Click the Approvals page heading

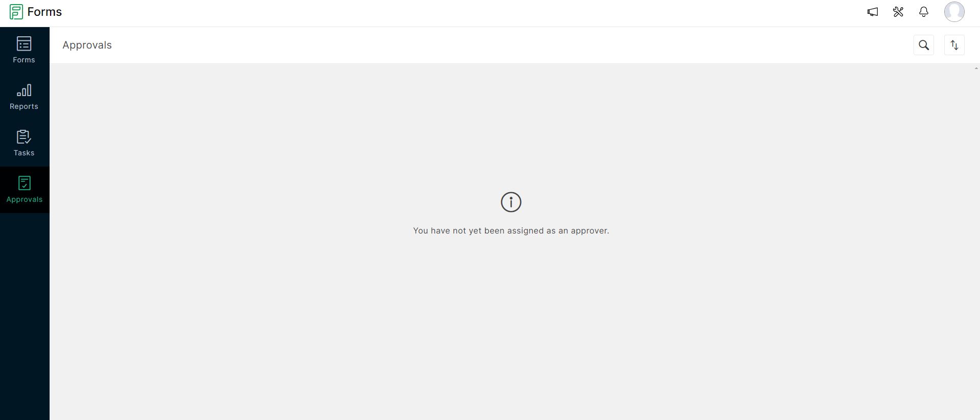coord(87,45)
